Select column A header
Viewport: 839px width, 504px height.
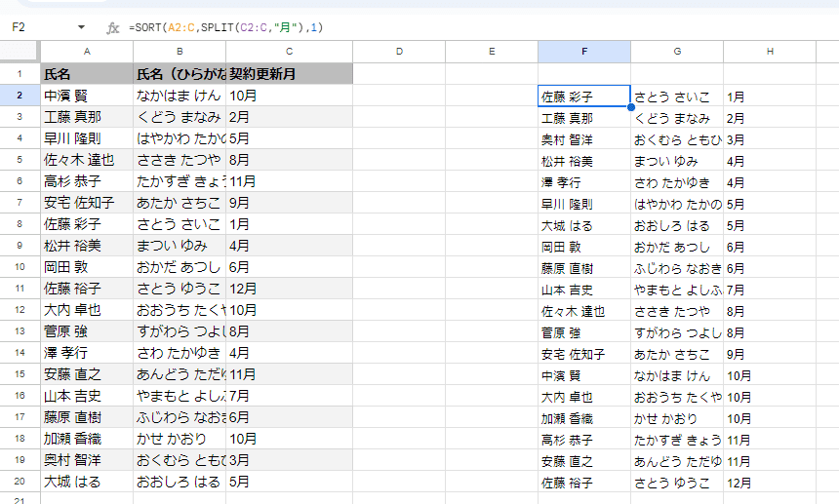(x=87, y=52)
